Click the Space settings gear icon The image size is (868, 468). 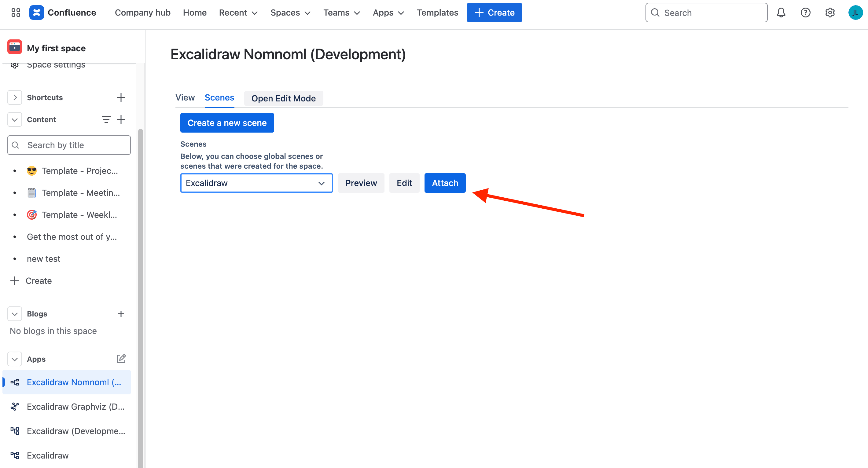pos(14,65)
